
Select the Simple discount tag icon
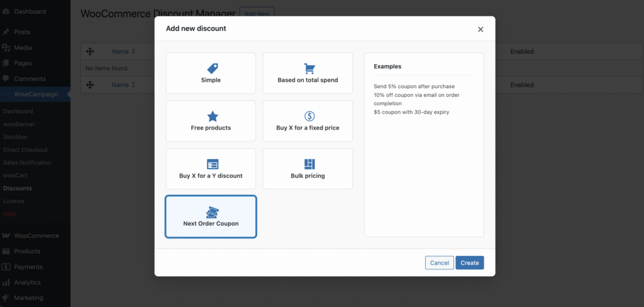click(x=212, y=69)
